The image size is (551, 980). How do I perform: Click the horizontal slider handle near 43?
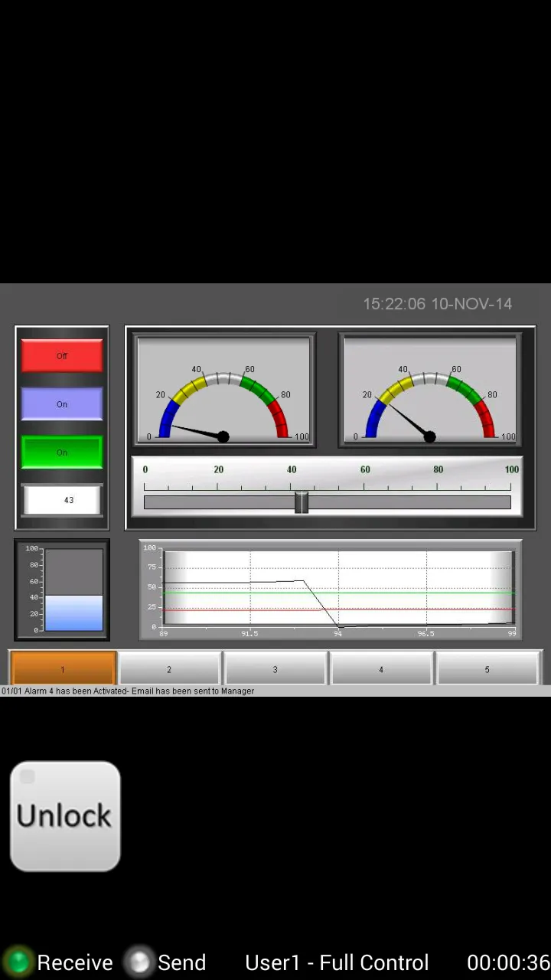(302, 502)
